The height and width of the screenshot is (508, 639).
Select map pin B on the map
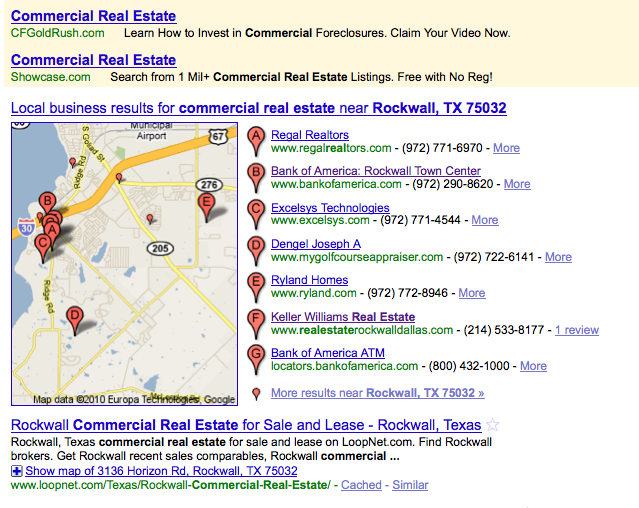point(47,202)
